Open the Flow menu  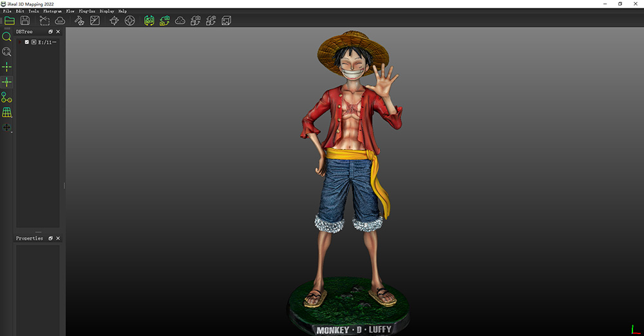point(70,11)
